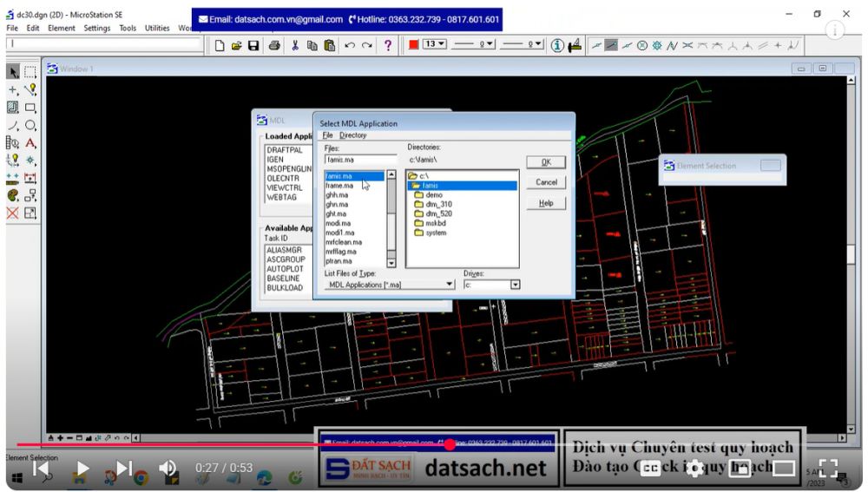
Task: Click the Delete Element tool
Action: [x=13, y=213]
